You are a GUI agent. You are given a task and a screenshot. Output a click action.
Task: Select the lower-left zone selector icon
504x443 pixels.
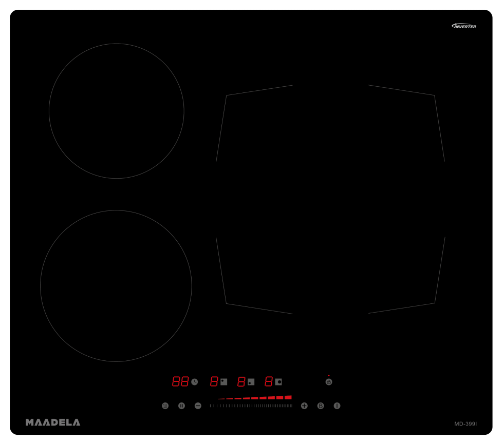(x=251, y=382)
